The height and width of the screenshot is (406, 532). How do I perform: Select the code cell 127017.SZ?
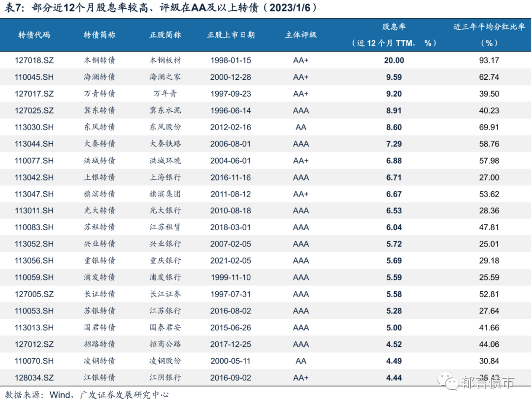(x=34, y=94)
